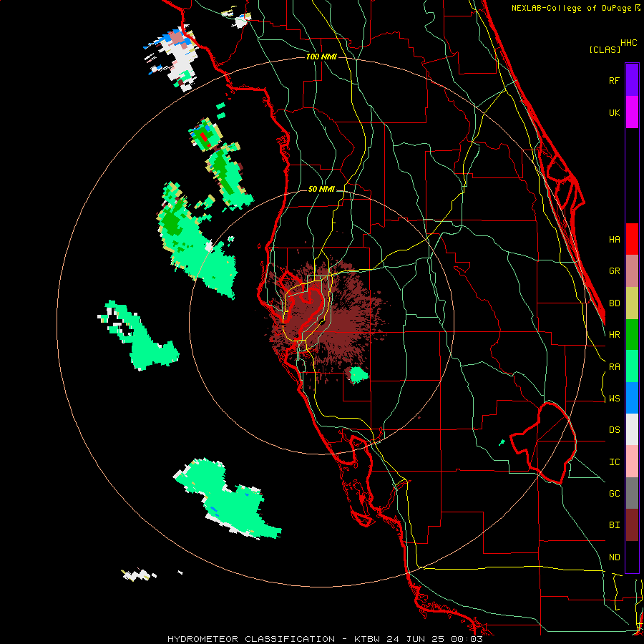644x644 pixels.
Task: Click the 00:03 timestamp text
Action: click(467, 639)
